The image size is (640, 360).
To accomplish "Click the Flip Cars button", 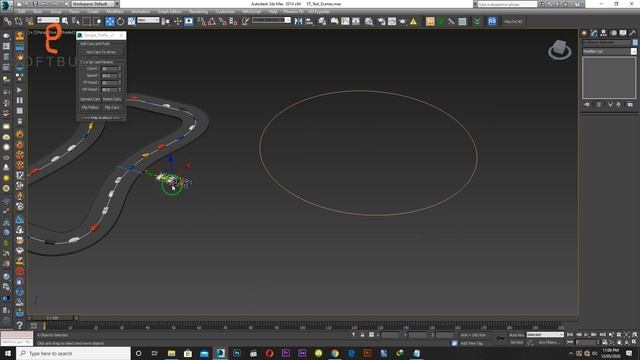I will tap(112, 107).
